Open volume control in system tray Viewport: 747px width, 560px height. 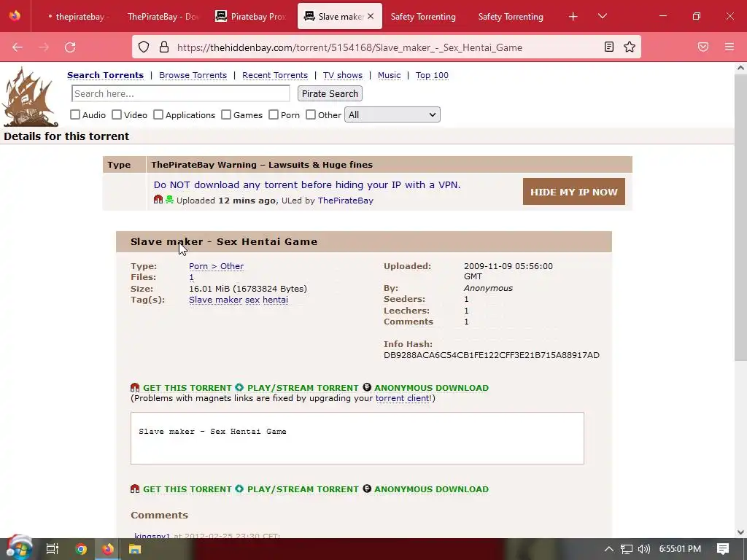(643, 549)
